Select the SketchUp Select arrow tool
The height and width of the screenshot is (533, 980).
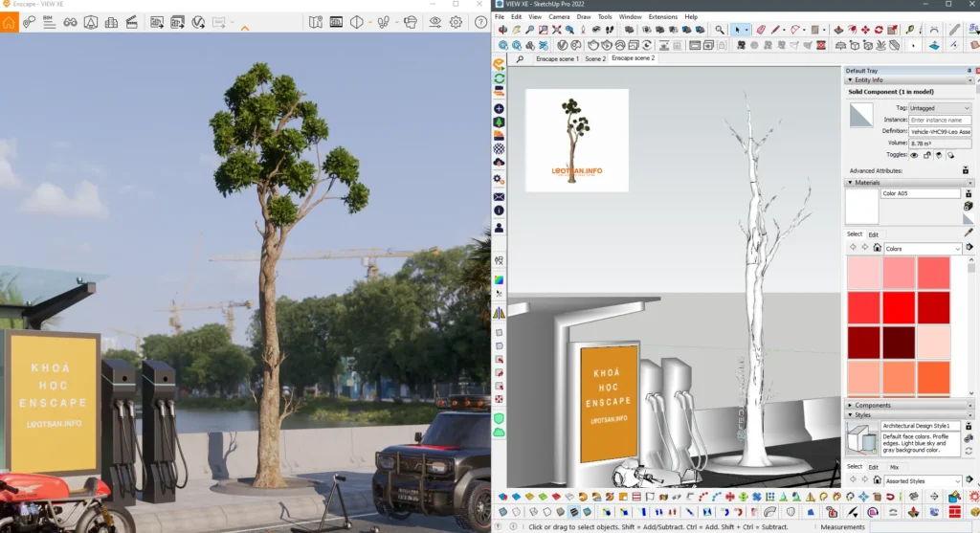click(x=738, y=30)
